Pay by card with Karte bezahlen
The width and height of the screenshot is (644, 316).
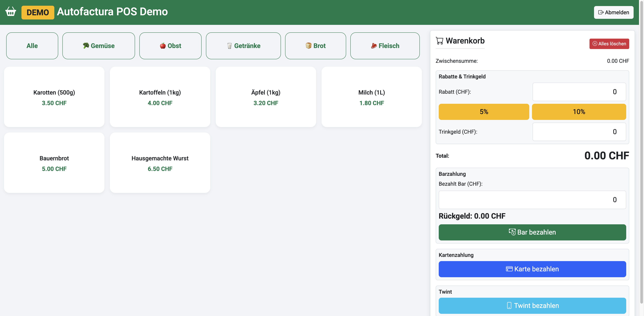532,269
